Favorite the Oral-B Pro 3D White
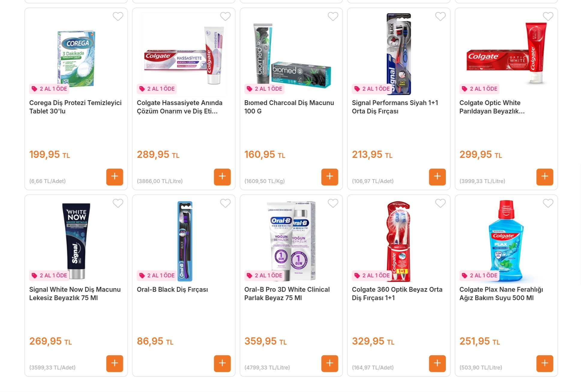 click(333, 203)
